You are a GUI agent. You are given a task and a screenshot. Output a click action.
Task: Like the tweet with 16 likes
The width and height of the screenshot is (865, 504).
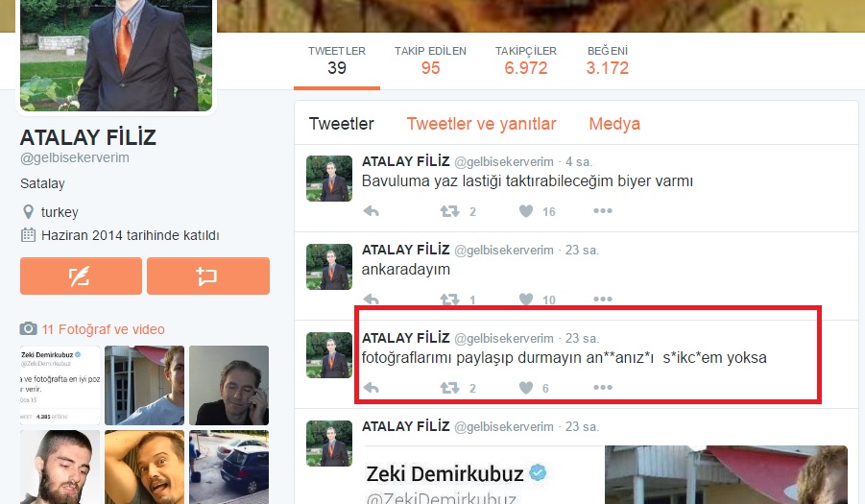(526, 211)
